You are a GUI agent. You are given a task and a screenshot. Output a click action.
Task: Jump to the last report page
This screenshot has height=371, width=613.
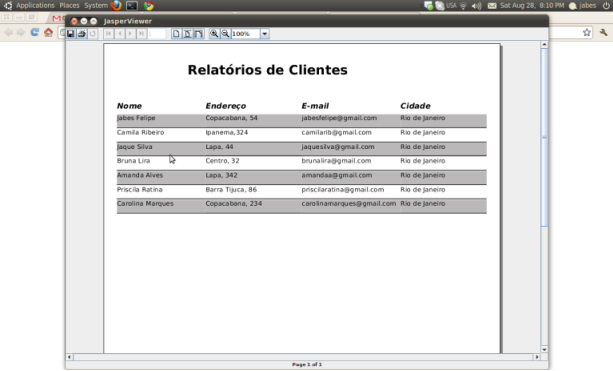(x=142, y=34)
